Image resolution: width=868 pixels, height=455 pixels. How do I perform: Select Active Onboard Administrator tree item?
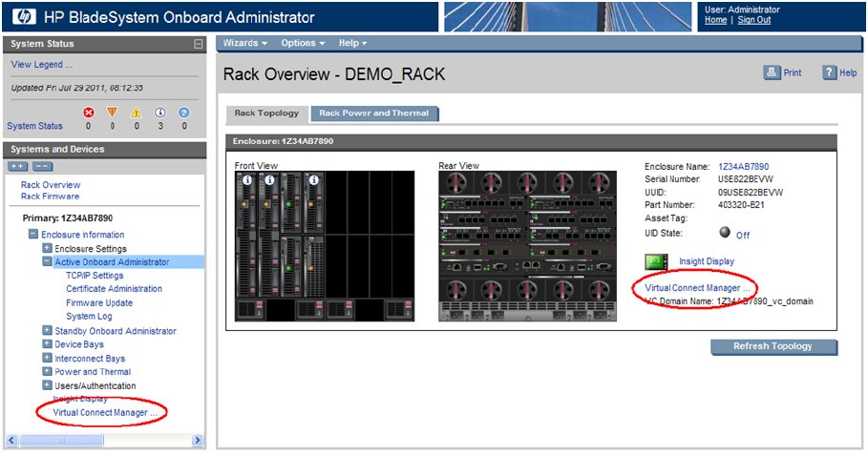(112, 262)
